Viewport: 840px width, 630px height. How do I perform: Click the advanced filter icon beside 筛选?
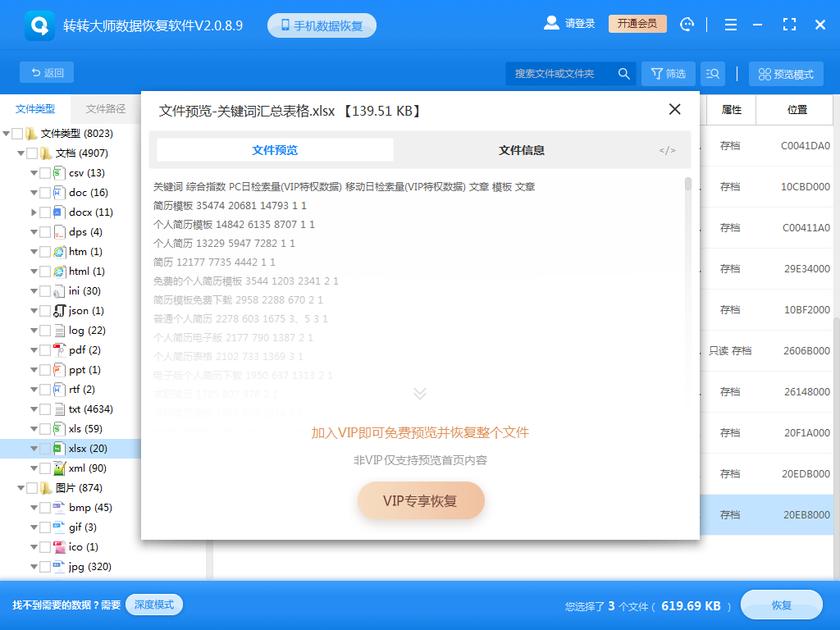713,73
